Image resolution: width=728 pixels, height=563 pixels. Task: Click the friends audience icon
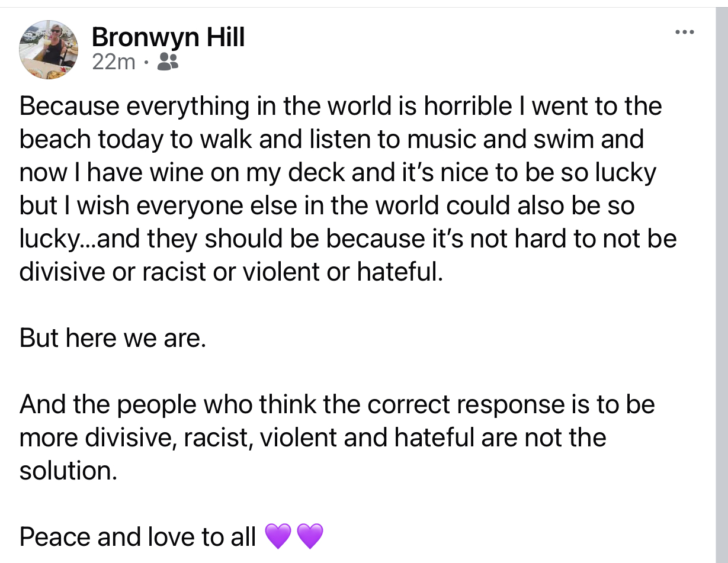click(x=168, y=62)
